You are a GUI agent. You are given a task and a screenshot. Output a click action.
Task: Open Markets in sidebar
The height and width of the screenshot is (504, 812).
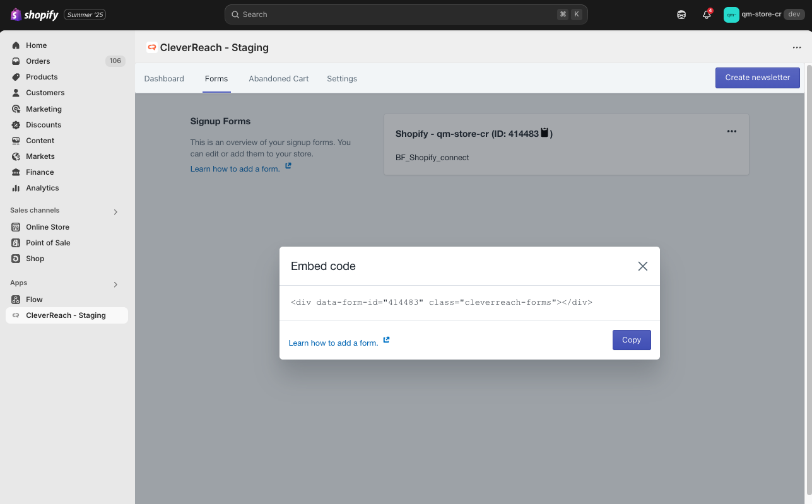[40, 156]
